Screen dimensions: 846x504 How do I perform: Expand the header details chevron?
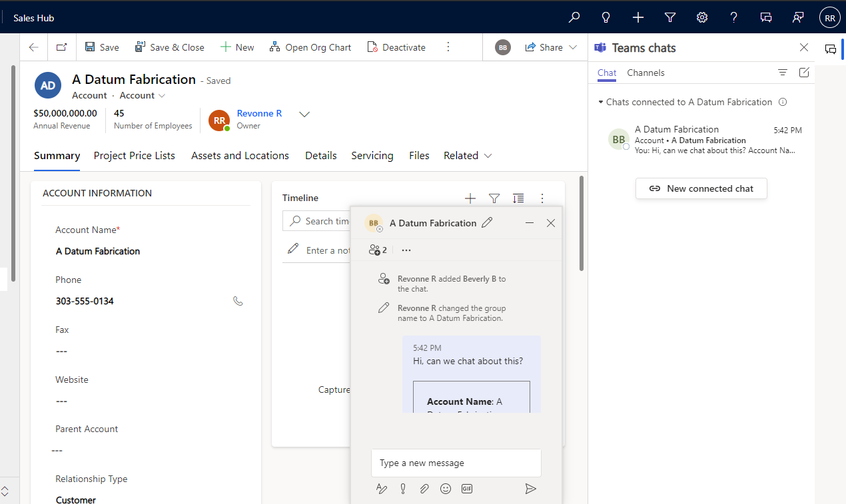[304, 115]
